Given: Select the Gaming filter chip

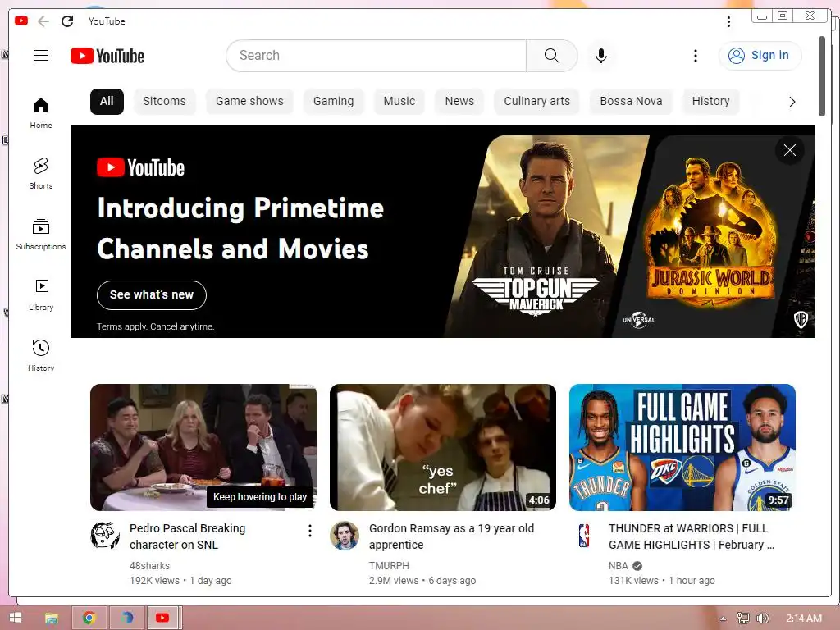Looking at the screenshot, I should [333, 101].
